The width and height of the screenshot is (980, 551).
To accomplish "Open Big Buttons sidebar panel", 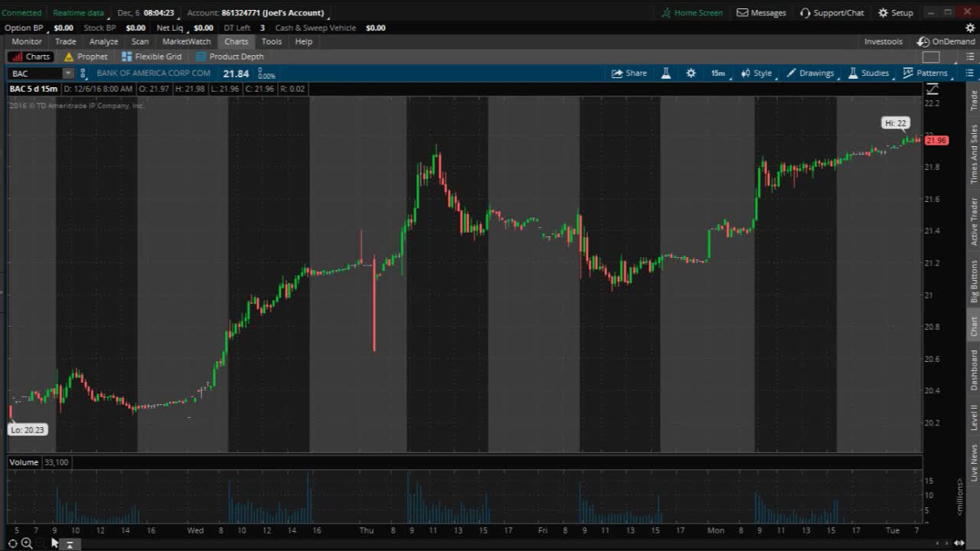I will tap(974, 281).
